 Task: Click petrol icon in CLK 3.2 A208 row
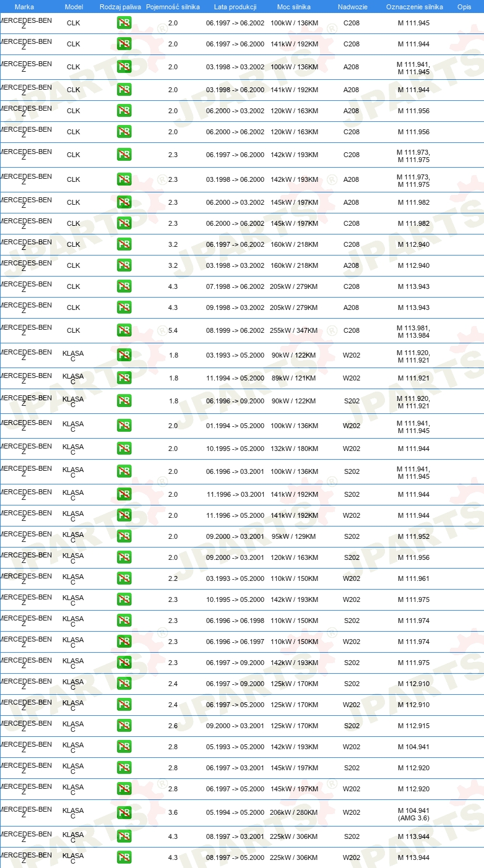tap(124, 265)
